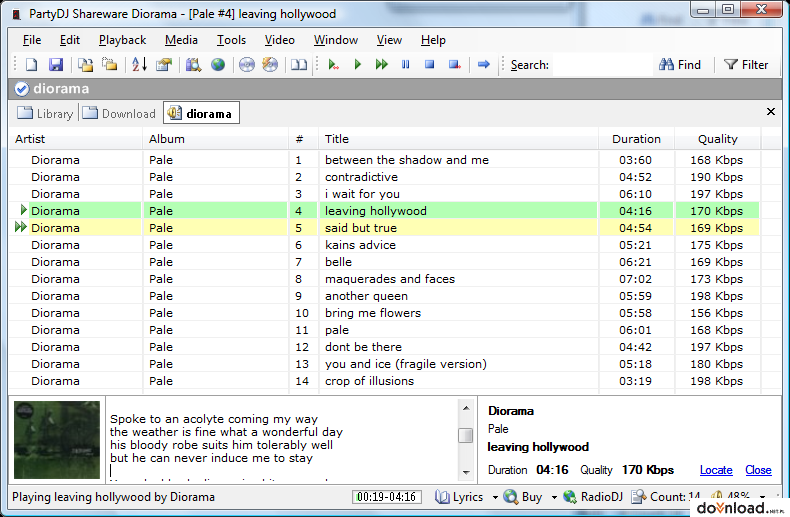Viewport: 790px width, 517px height.
Task: Click the stop-after-current button with red arrow
Action: click(454, 64)
